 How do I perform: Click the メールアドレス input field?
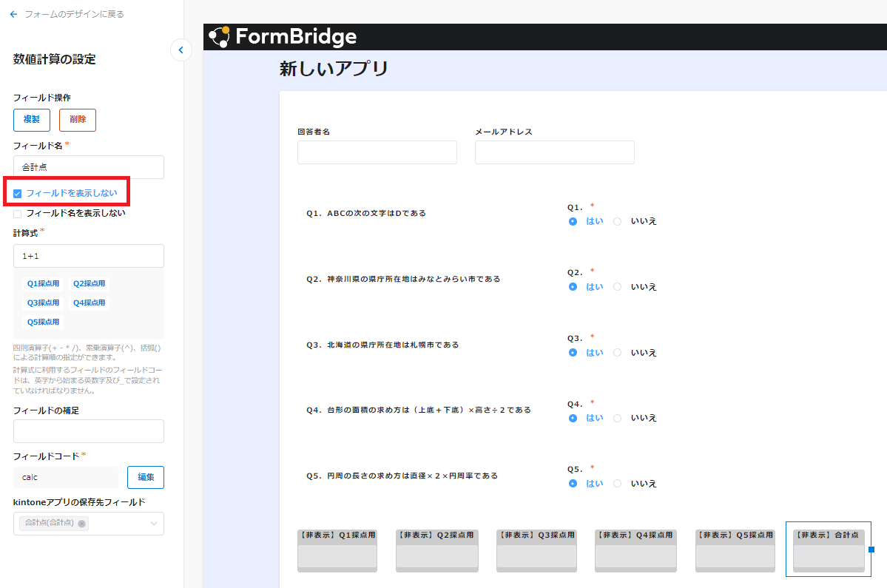[555, 152]
